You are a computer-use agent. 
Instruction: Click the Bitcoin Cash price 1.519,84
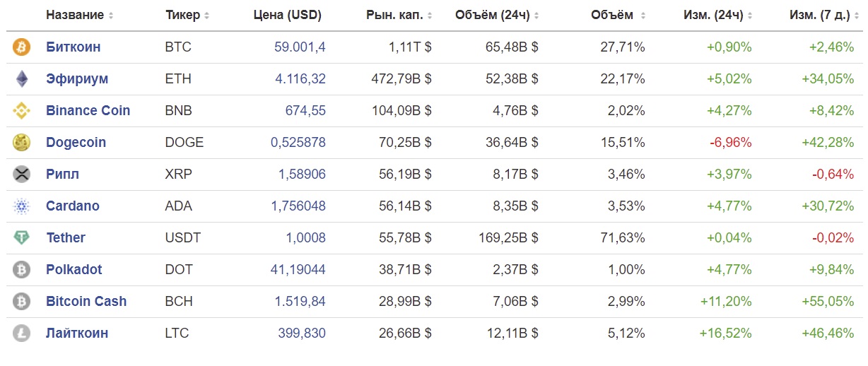[300, 302]
